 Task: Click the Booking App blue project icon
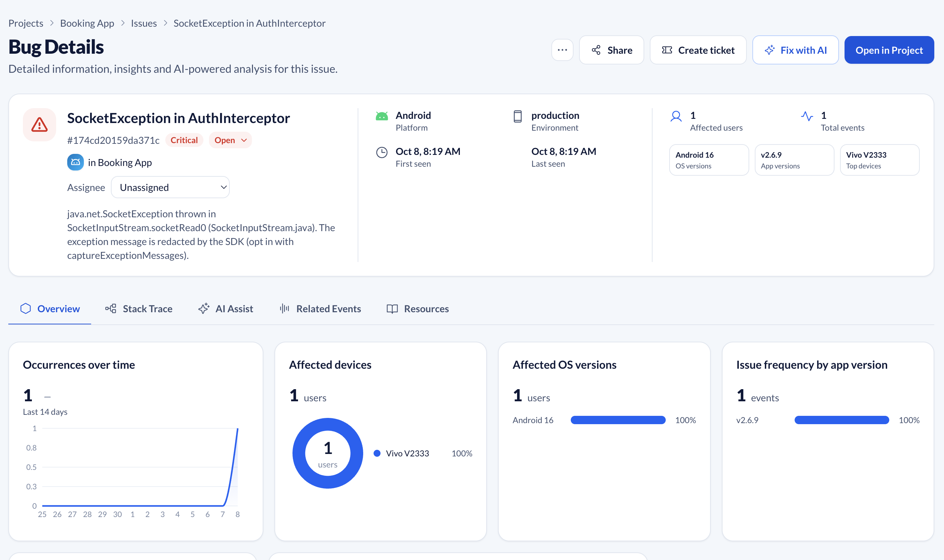click(76, 162)
